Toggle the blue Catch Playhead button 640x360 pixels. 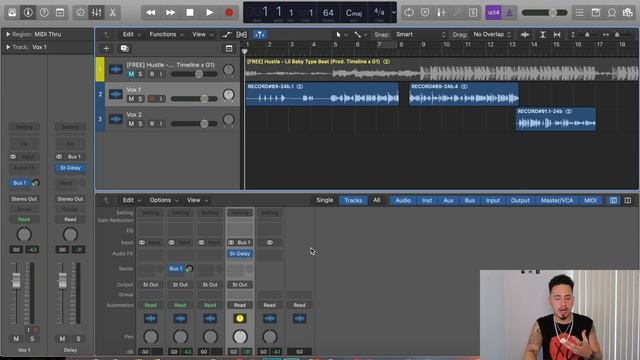click(x=260, y=35)
